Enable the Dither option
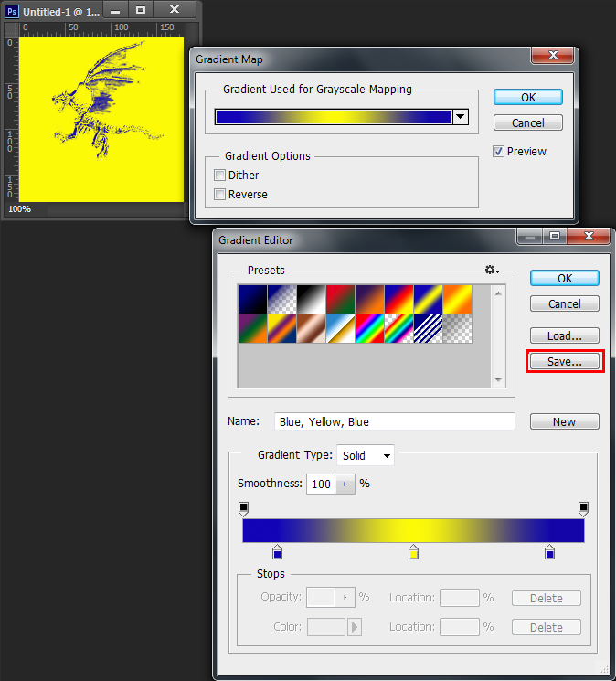 220,175
